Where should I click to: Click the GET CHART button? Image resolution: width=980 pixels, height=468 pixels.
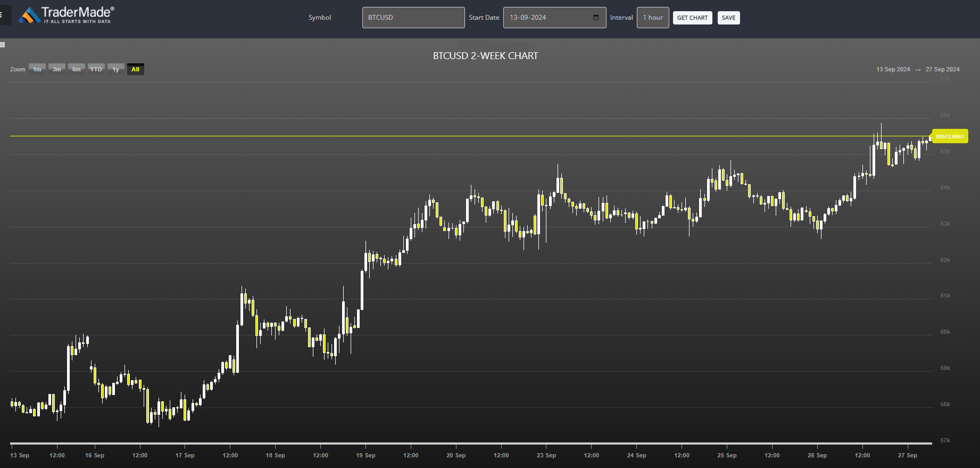click(x=692, y=18)
